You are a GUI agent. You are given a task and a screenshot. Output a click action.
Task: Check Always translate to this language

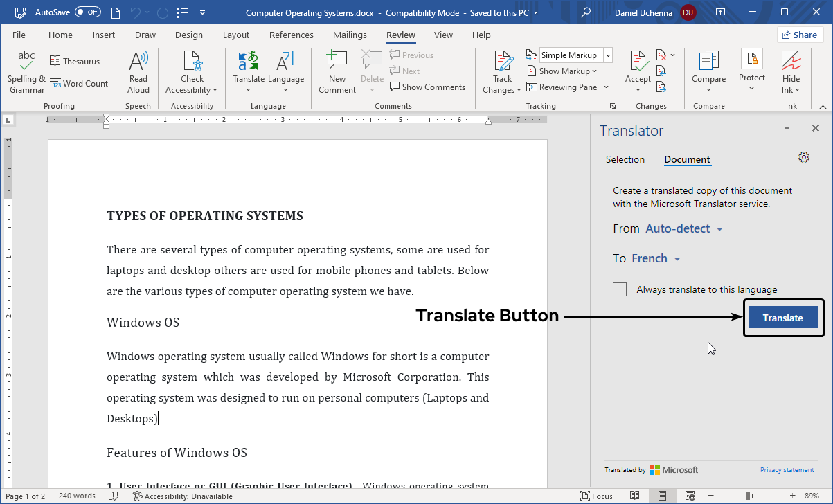(620, 289)
